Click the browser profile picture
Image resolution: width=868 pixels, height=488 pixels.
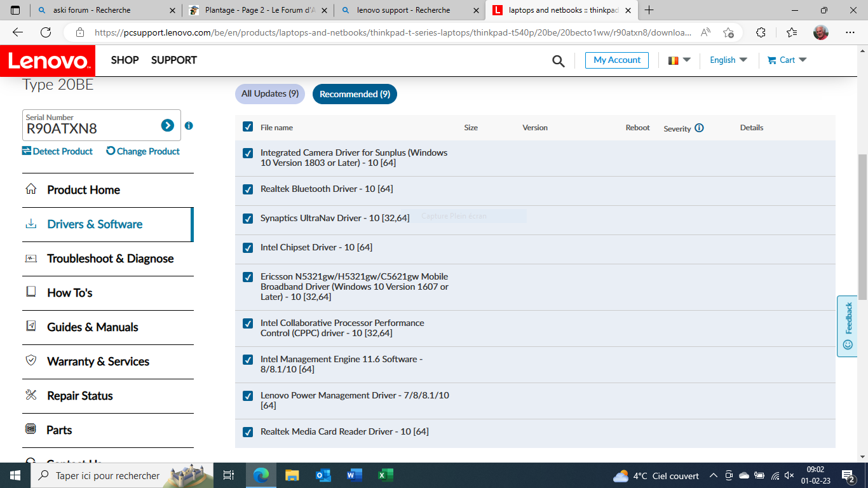(821, 32)
